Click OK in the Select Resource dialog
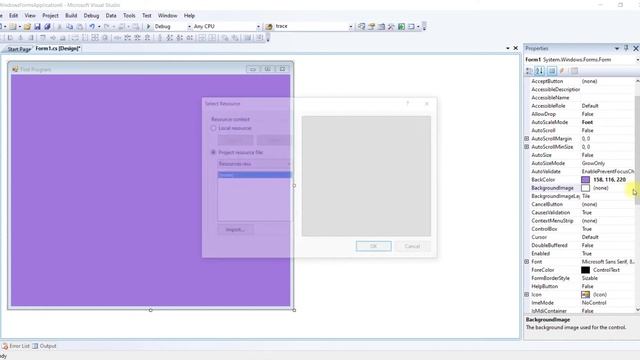640x360 pixels. click(373, 246)
